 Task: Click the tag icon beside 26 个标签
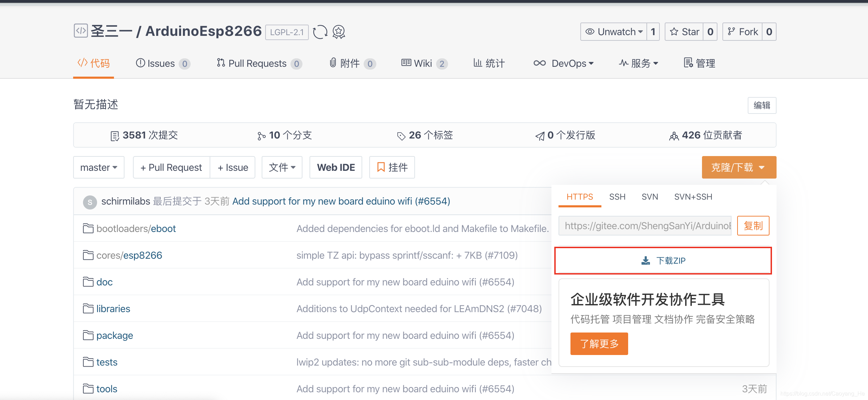401,136
